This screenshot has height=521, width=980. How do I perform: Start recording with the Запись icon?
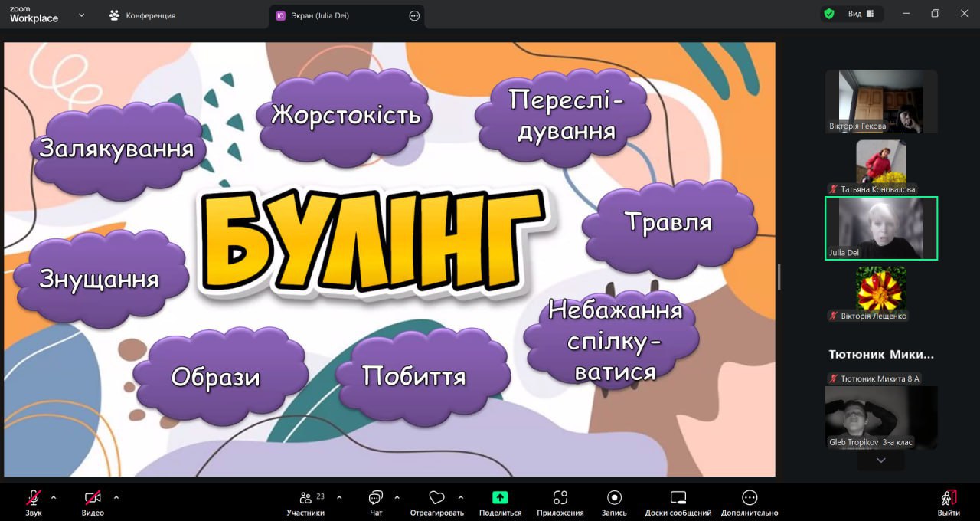coord(614,498)
